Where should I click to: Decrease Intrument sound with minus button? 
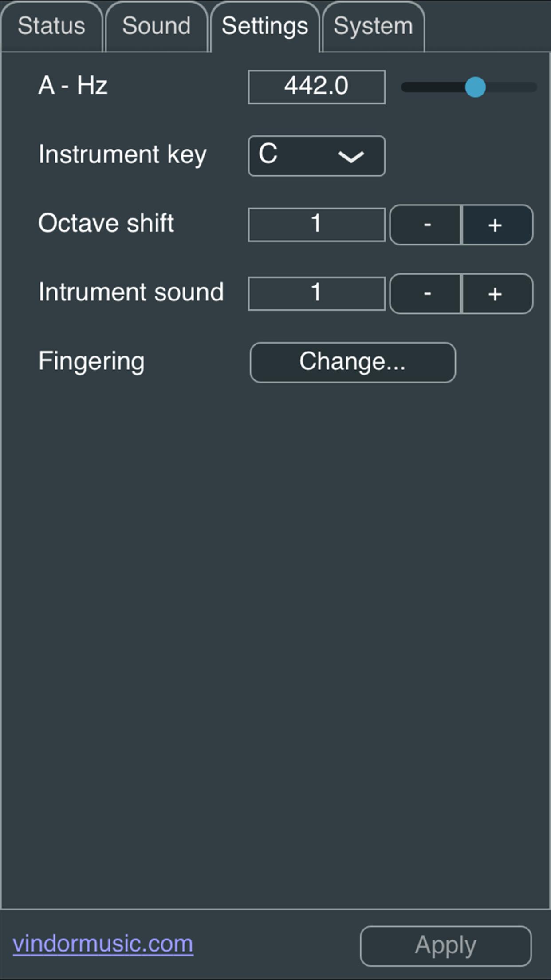click(426, 294)
